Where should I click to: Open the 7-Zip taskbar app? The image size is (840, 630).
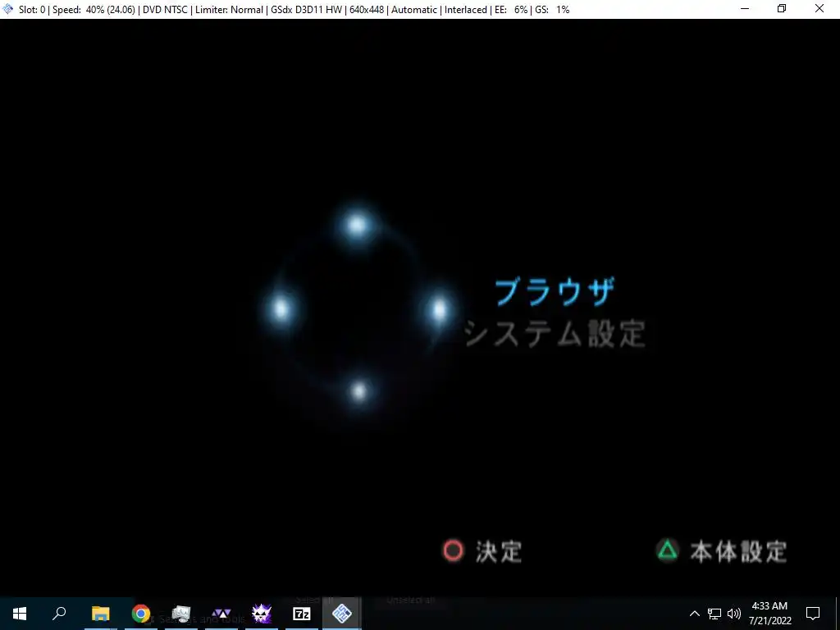(x=302, y=614)
